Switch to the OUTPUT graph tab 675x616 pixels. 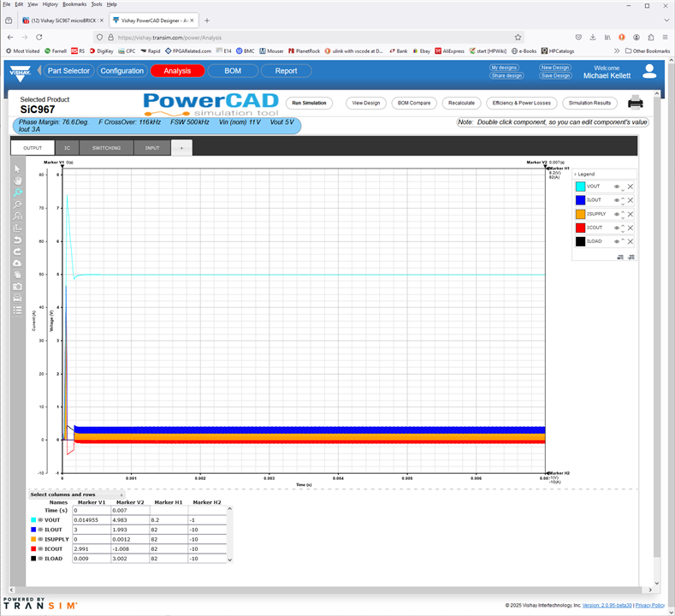pos(33,148)
